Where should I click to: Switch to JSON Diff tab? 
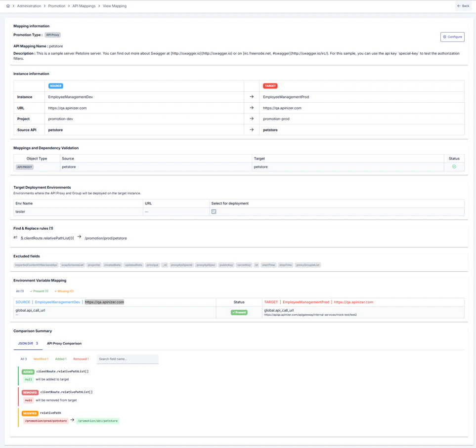click(28, 343)
